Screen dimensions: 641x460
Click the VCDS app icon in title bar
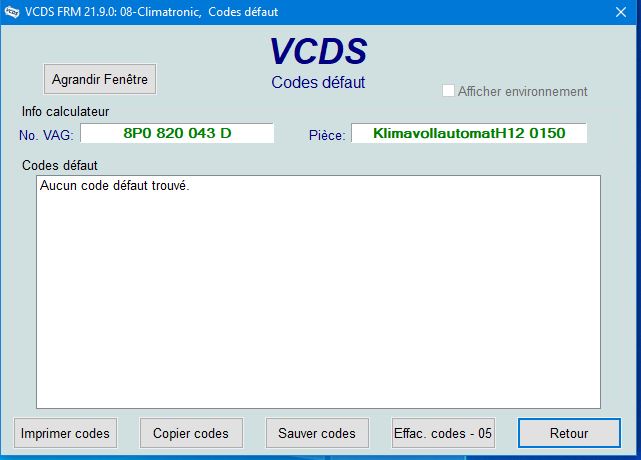tap(11, 12)
